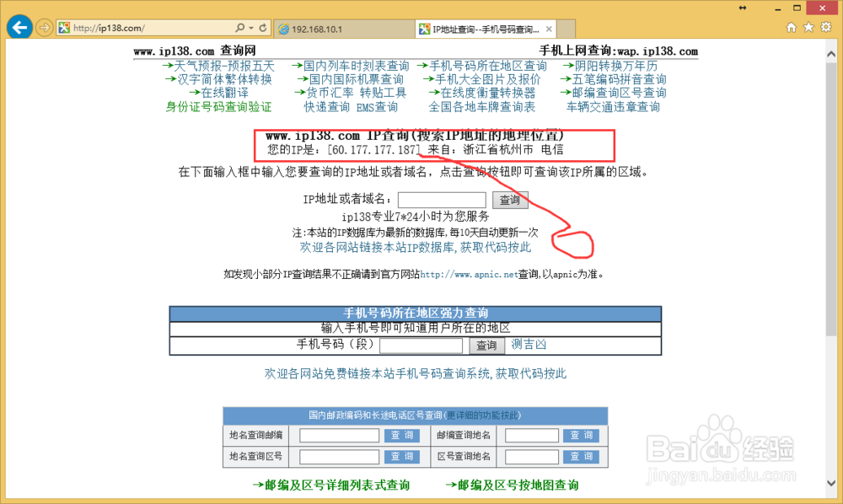Open 测吉凶 link
This screenshot has height=504, width=843.
click(x=529, y=345)
